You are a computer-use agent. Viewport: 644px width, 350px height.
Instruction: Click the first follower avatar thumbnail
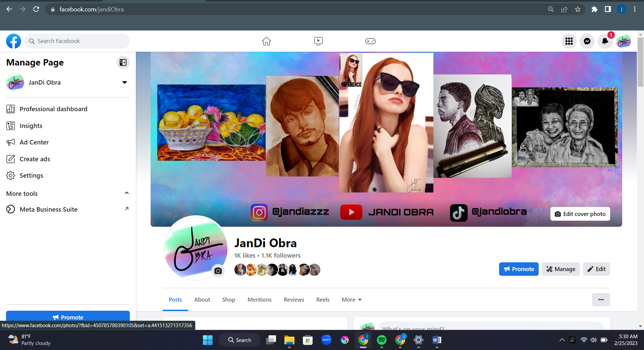coord(240,270)
